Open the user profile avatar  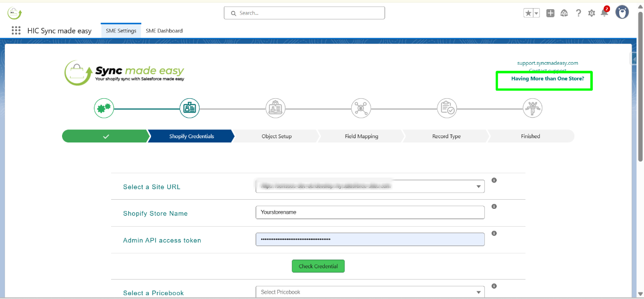point(622,12)
